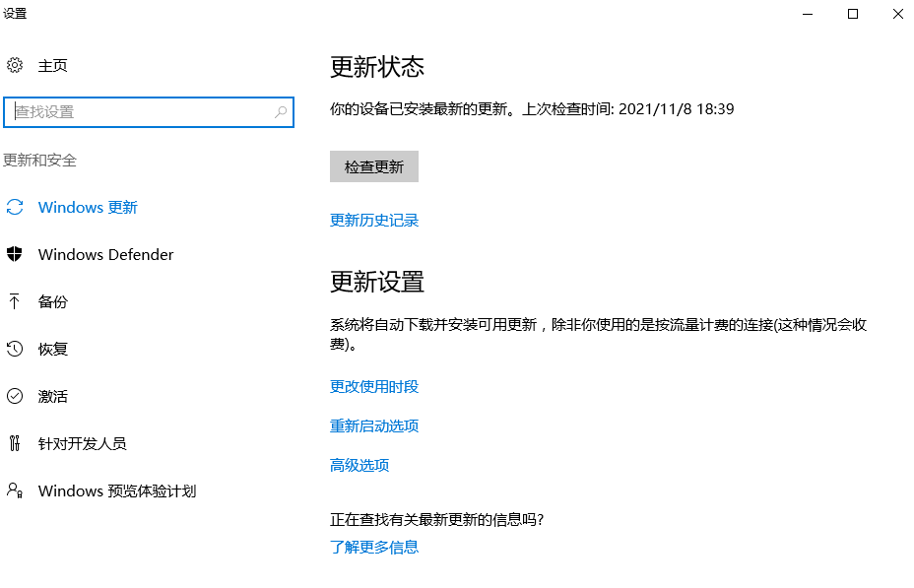Screen dimensions: 914x588
Task: Click the 检查更新 button
Action: 374,166
